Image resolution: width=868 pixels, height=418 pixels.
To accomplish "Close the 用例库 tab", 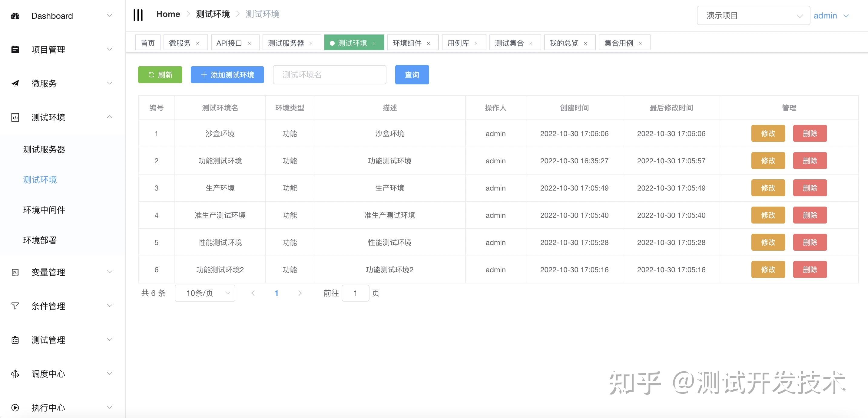I will (476, 44).
